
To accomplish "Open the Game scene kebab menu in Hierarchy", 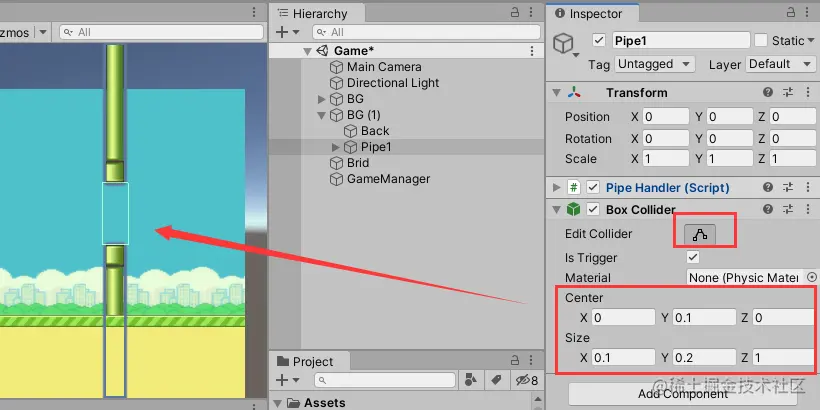I will 532,51.
